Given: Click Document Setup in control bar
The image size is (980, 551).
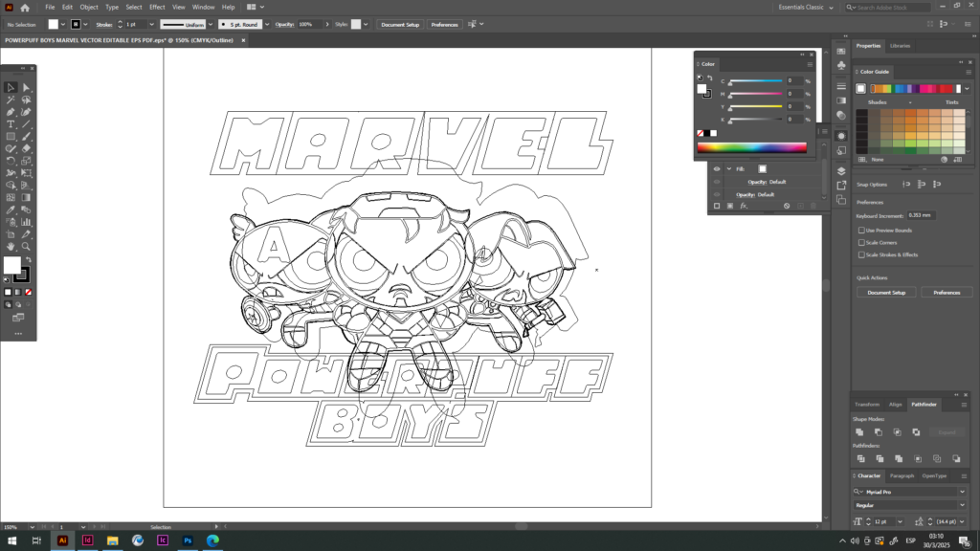Looking at the screenshot, I should (400, 24).
